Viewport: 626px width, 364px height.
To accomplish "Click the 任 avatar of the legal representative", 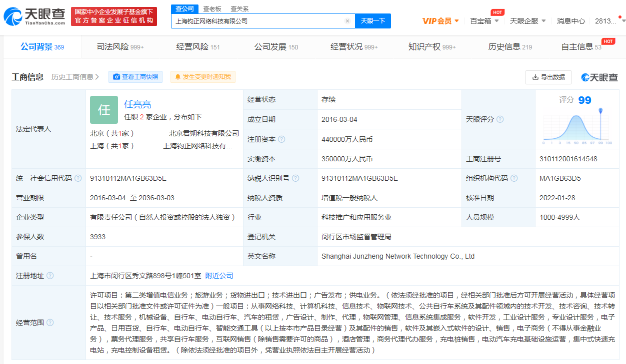I will pos(104,110).
